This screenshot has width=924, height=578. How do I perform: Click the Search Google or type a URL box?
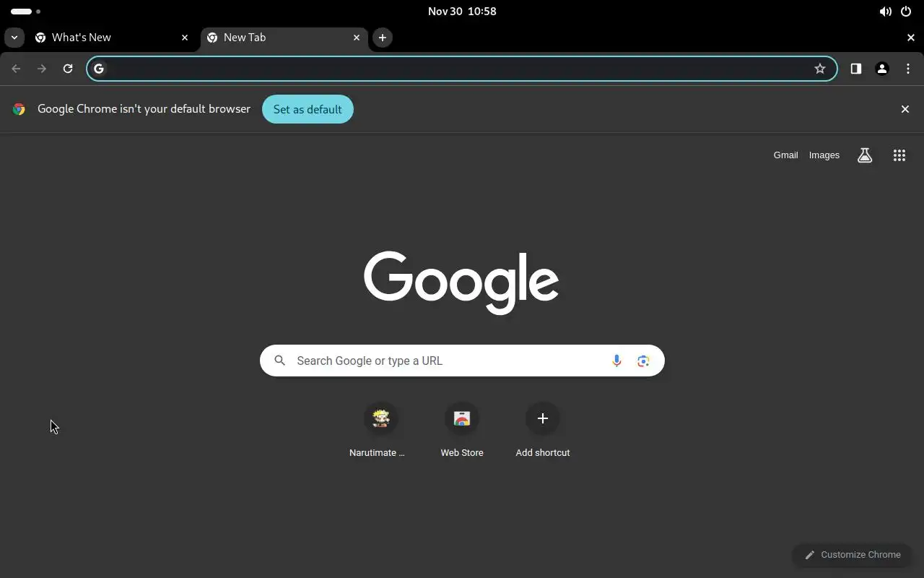click(x=462, y=361)
